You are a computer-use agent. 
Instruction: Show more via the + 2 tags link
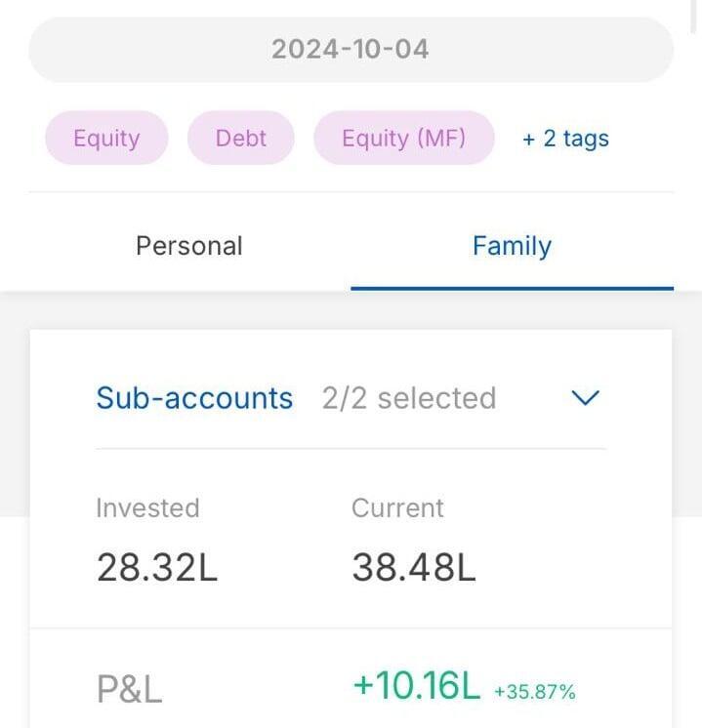565,139
